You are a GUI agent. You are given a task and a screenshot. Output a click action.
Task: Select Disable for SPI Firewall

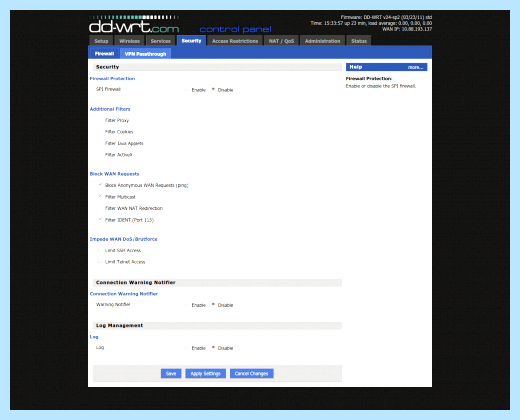click(213, 90)
